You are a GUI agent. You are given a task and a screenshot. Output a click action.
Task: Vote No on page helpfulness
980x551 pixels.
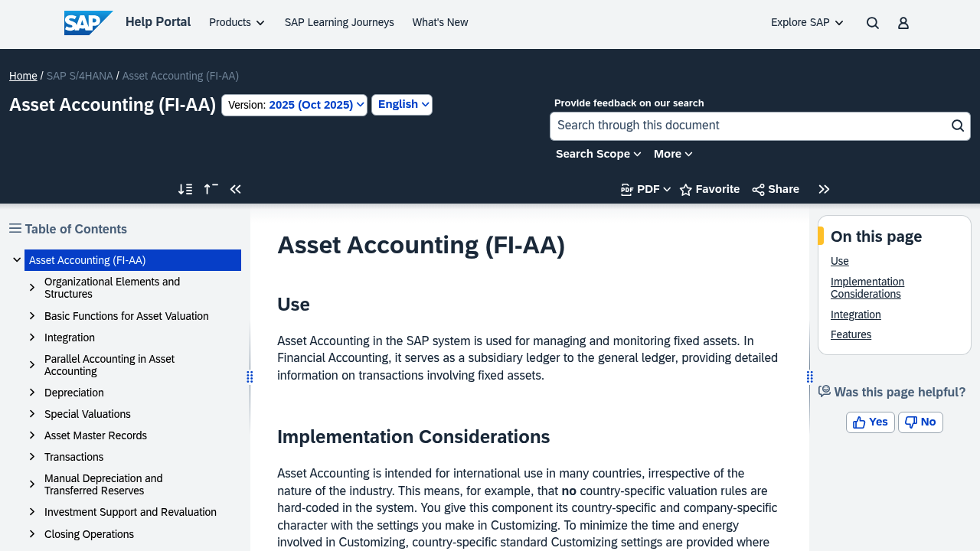click(920, 422)
